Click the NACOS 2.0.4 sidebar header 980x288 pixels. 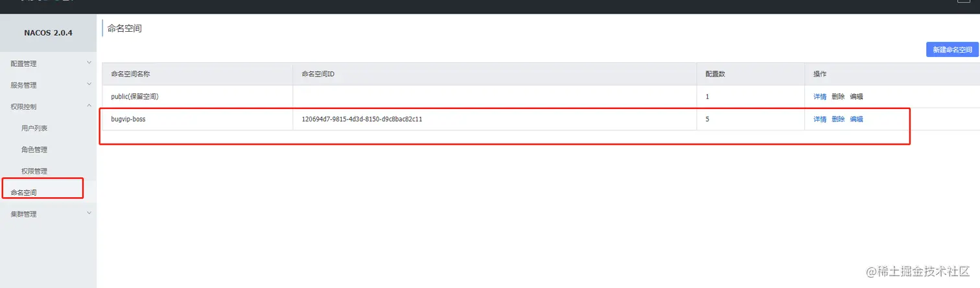(x=48, y=33)
